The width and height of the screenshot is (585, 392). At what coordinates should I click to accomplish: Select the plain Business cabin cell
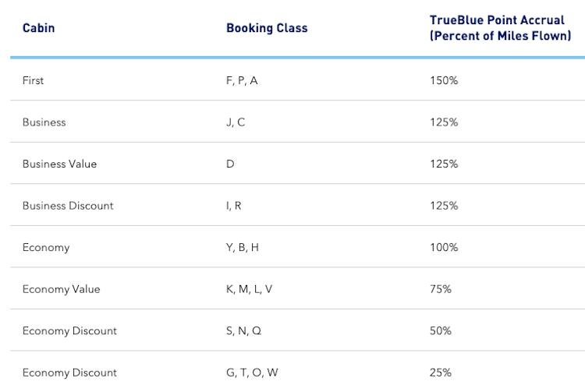[44, 122]
